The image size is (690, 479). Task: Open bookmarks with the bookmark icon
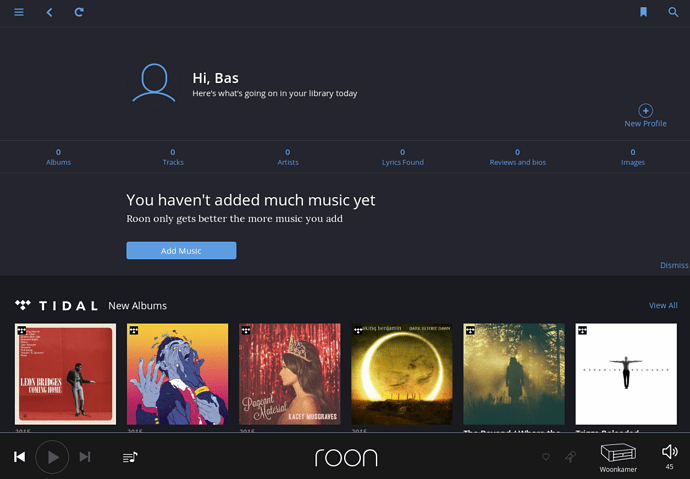643,12
